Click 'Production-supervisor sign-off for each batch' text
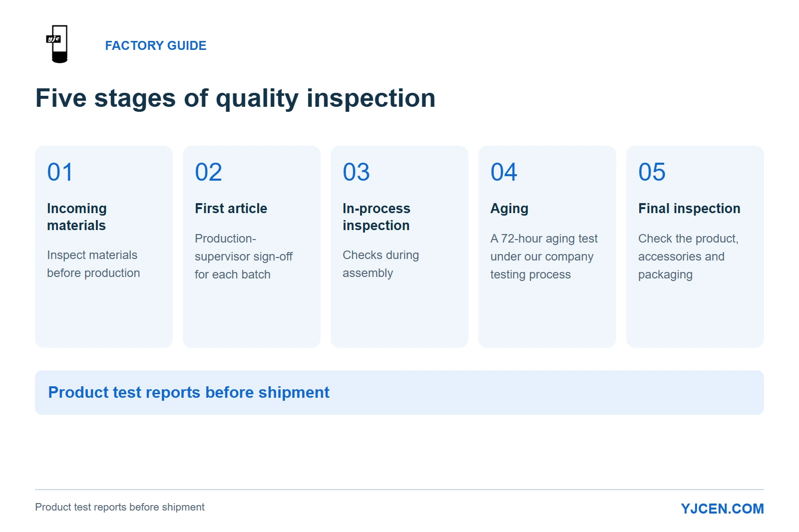 coord(244,257)
